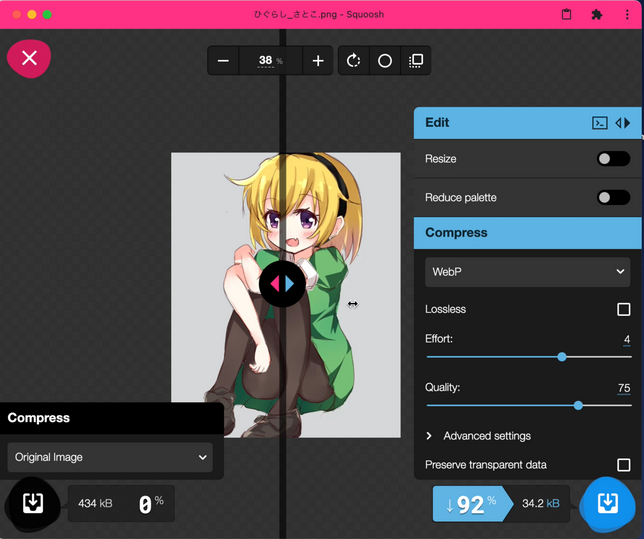Open the three-dot menu in title bar
The image size is (644, 539).
(x=627, y=15)
